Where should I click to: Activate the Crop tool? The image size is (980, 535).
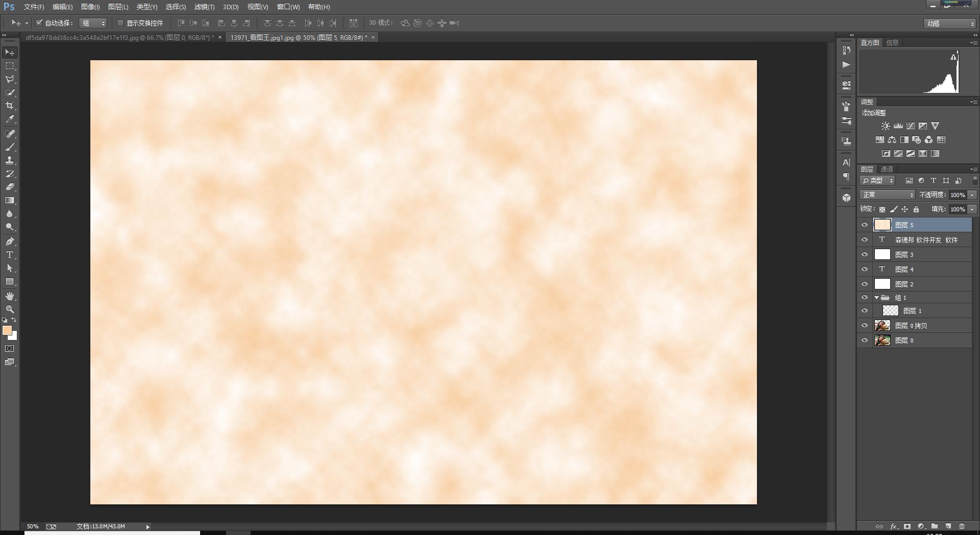[10, 106]
